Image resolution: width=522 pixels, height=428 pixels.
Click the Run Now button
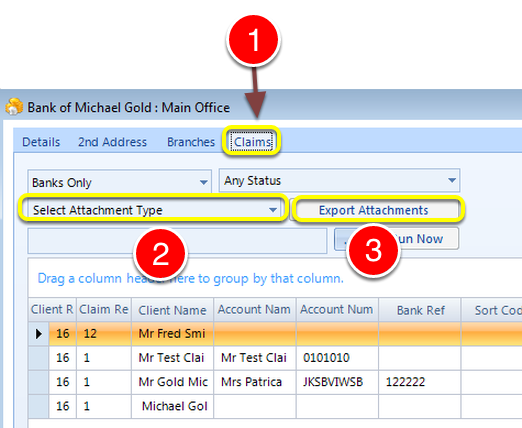396,239
